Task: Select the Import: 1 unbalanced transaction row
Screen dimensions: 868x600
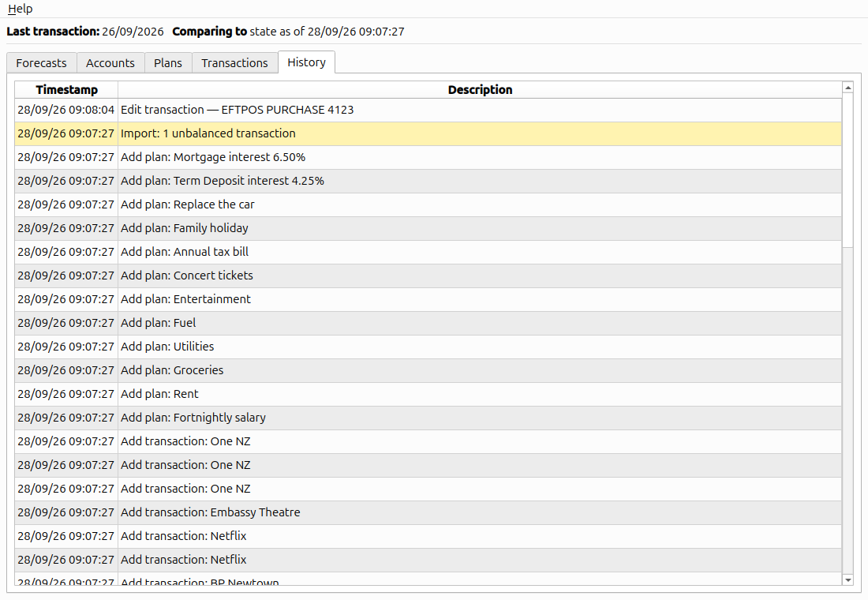Action: point(428,133)
